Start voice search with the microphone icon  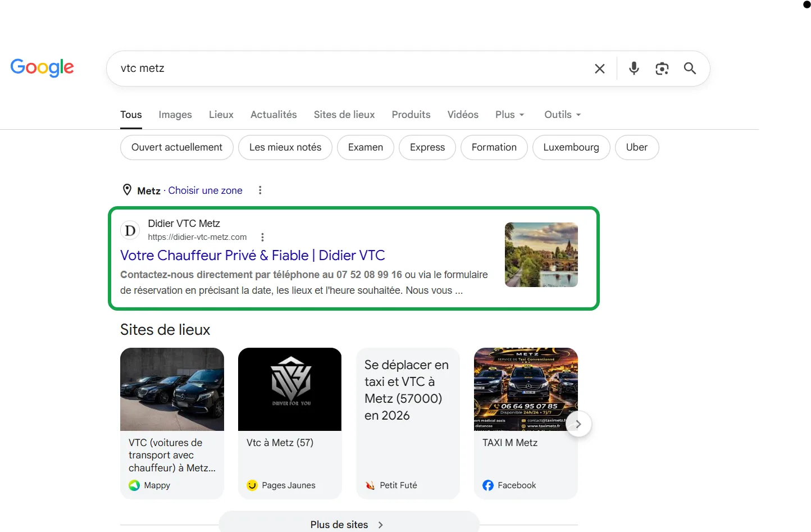[634, 69]
